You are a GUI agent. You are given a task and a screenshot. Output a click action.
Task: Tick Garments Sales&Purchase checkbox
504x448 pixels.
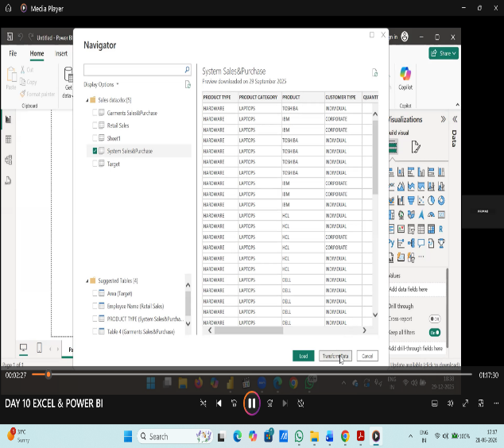[95, 113]
